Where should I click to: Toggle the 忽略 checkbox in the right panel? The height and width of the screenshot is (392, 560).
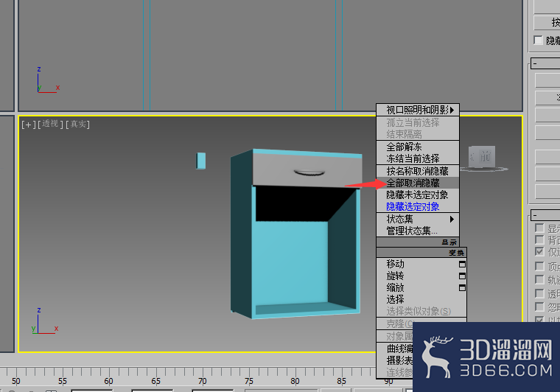(539, 307)
